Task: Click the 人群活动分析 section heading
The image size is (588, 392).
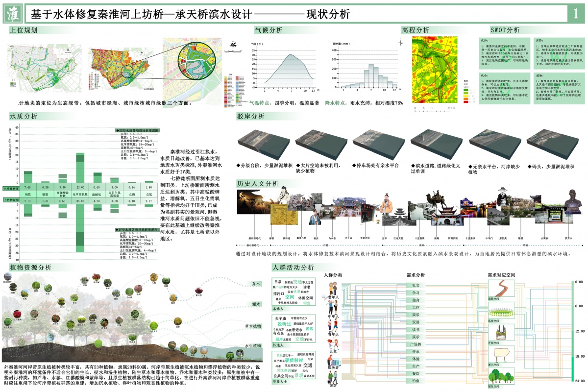Action: pyautogui.click(x=293, y=267)
